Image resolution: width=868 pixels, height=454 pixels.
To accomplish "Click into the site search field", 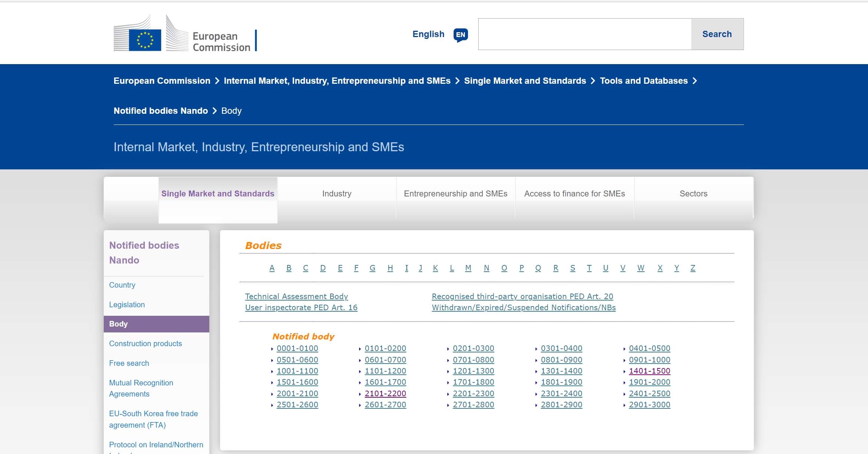I will [x=585, y=34].
